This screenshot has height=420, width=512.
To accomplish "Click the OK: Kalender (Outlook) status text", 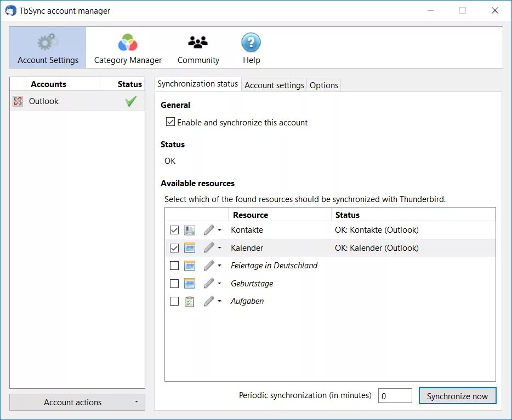I will tap(377, 248).
